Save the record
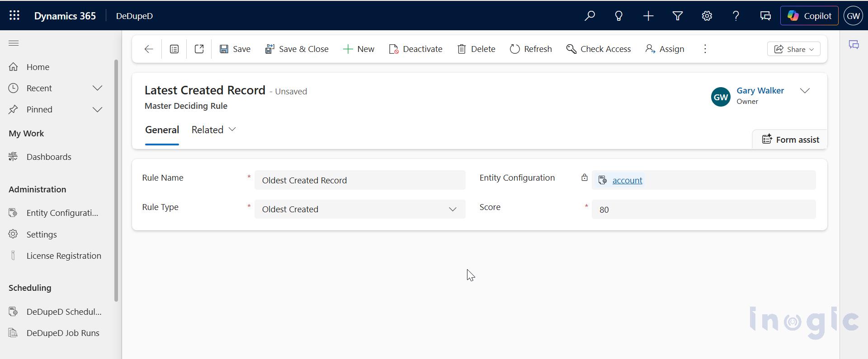 tap(235, 49)
